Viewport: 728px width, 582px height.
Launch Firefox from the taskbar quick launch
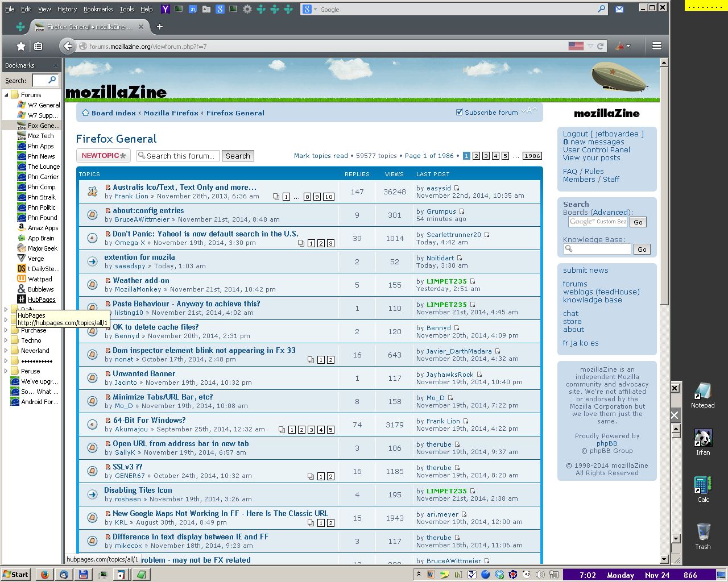coord(44,575)
